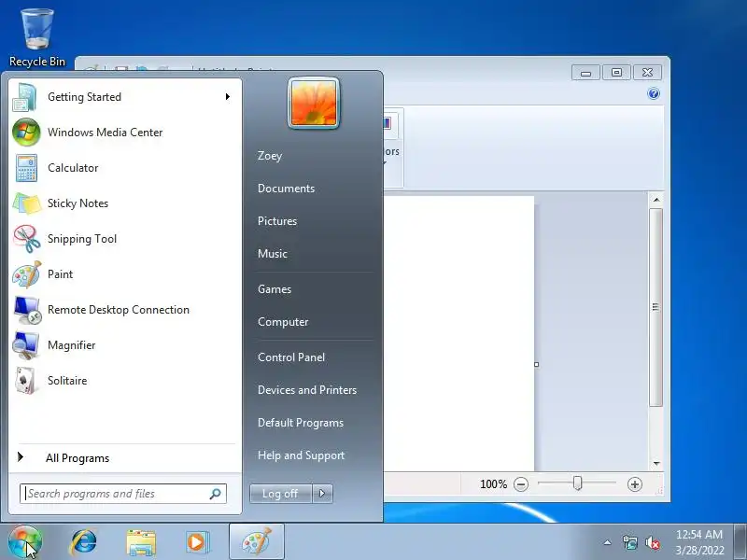Click the 100% zoom level in Paint
Viewport: 747px width, 560px height.
click(494, 484)
